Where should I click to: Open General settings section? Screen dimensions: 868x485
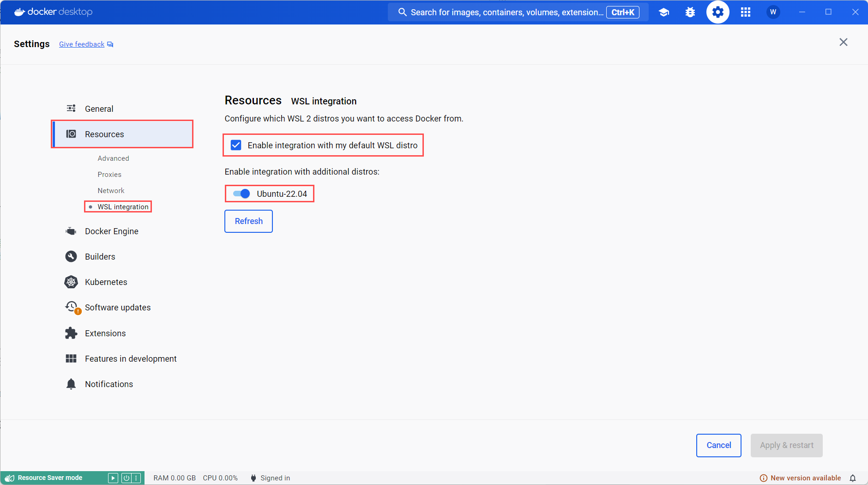pos(122,109)
